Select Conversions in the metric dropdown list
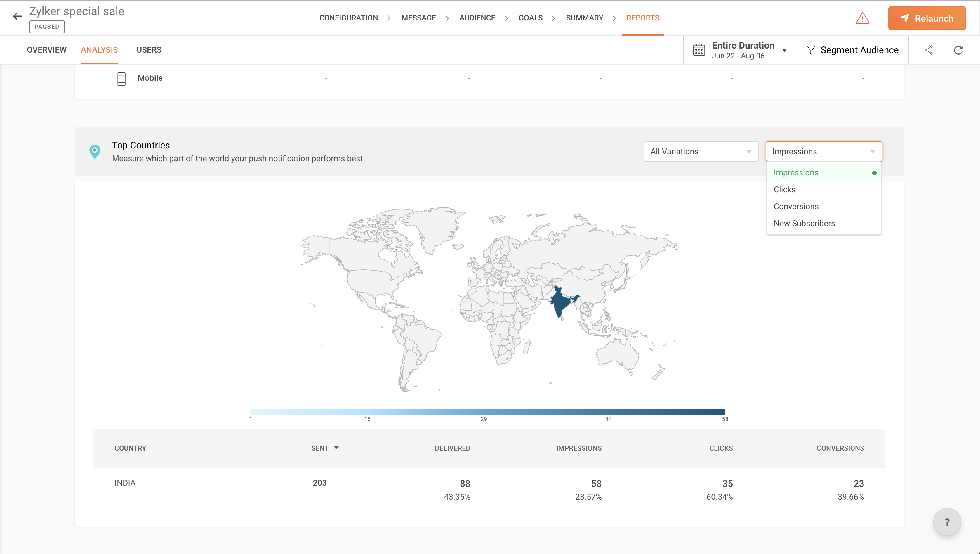The image size is (980, 554). click(x=796, y=206)
